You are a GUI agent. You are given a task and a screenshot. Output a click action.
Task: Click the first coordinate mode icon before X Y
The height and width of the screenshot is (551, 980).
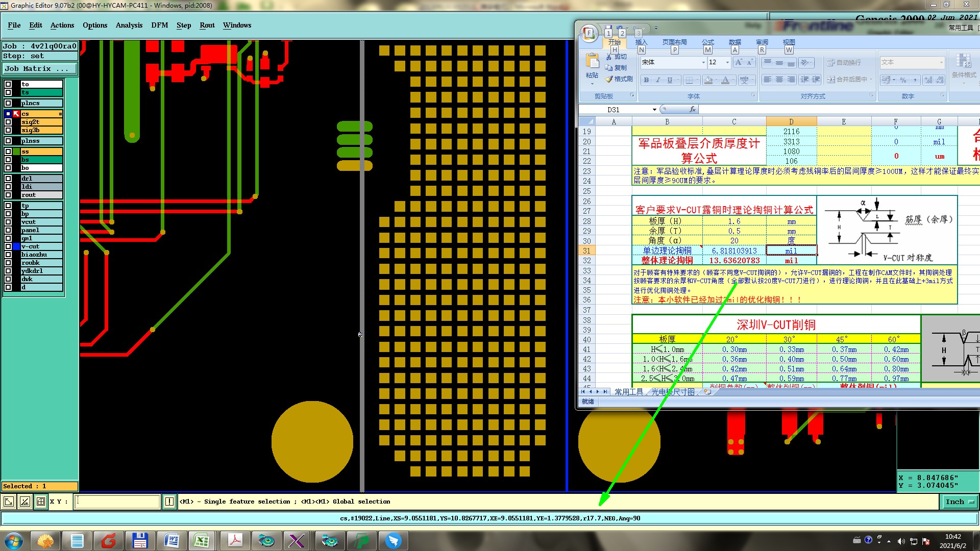tap(9, 502)
